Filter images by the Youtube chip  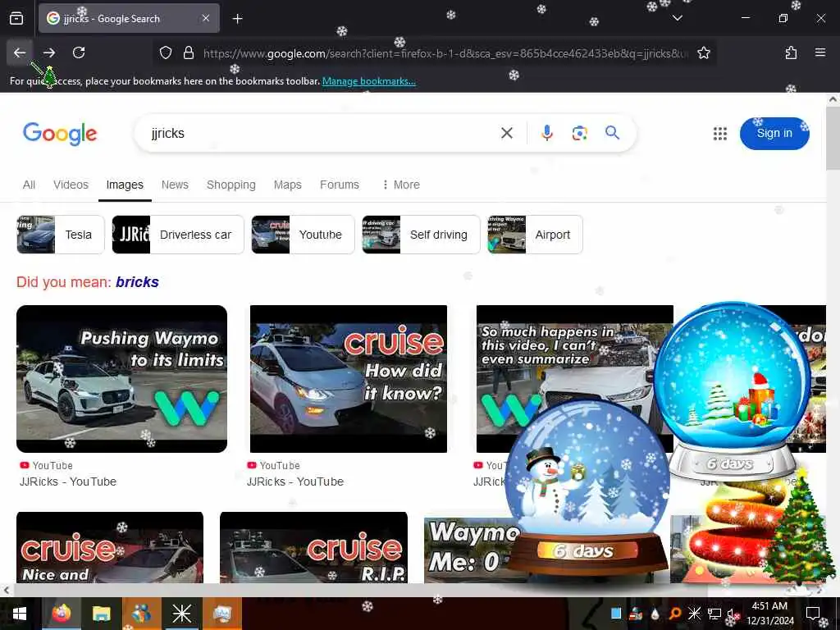(304, 235)
